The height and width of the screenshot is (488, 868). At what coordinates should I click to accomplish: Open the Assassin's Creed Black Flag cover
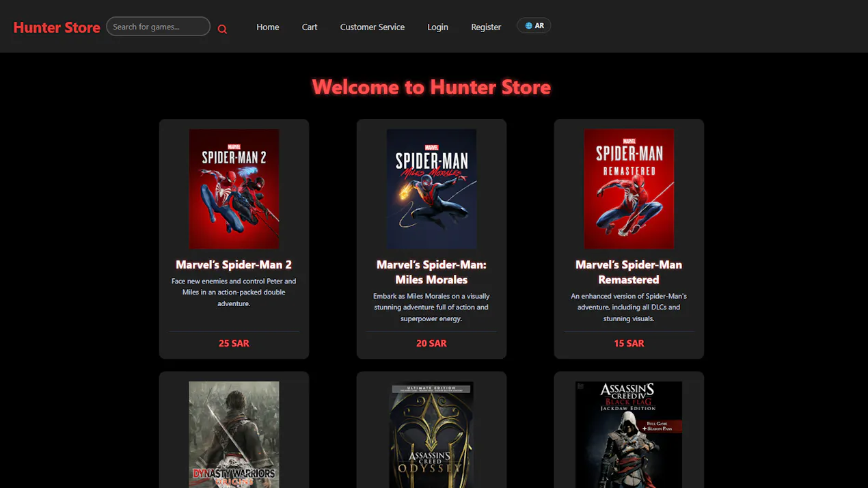[629, 435]
